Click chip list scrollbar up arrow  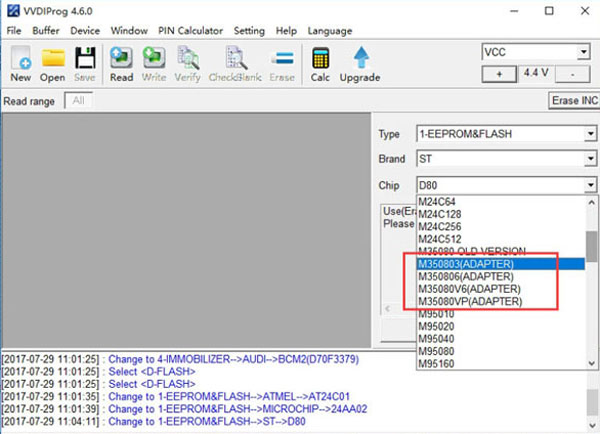591,202
